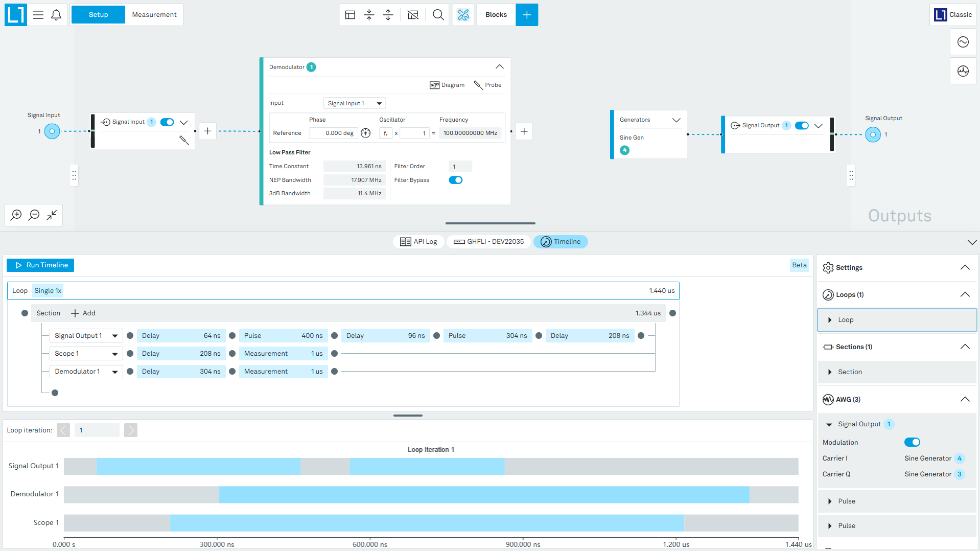Viewport: 980px width, 551px height.
Task: Add a new block with plus button
Action: point(527,15)
